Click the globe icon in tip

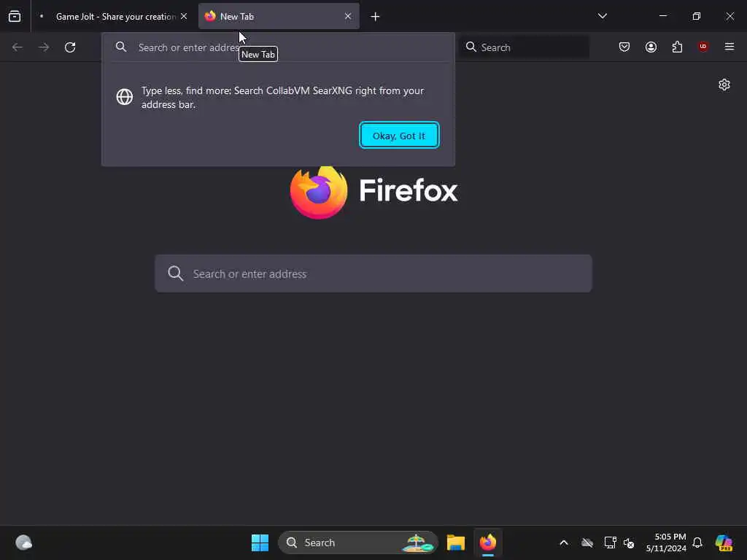pyautogui.click(x=124, y=97)
